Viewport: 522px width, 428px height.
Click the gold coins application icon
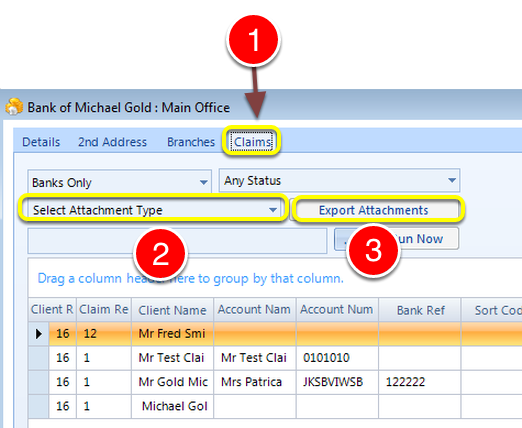[x=14, y=107]
